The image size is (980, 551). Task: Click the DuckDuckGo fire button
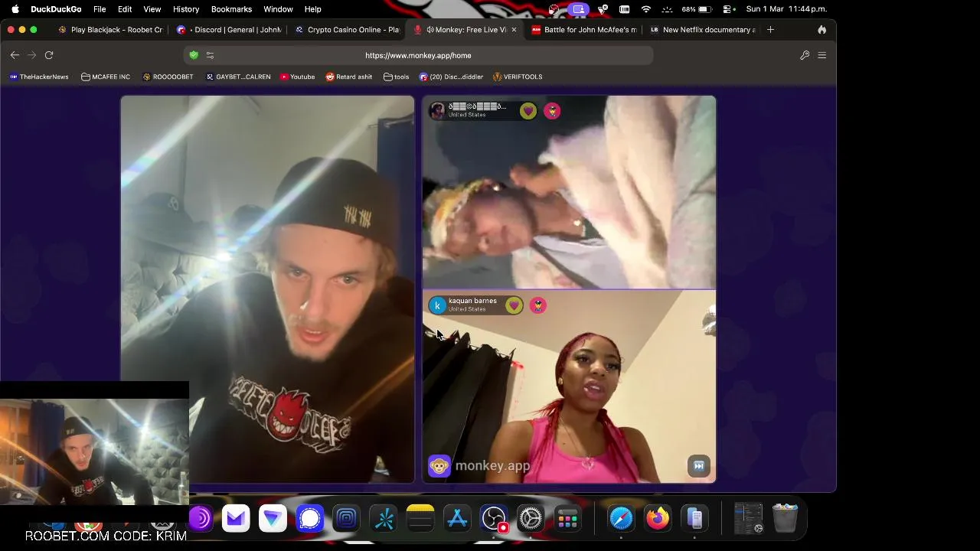[x=822, y=30]
